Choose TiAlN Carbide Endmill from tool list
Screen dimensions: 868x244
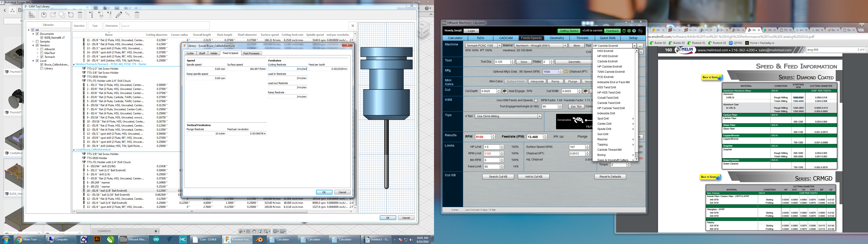(611, 72)
